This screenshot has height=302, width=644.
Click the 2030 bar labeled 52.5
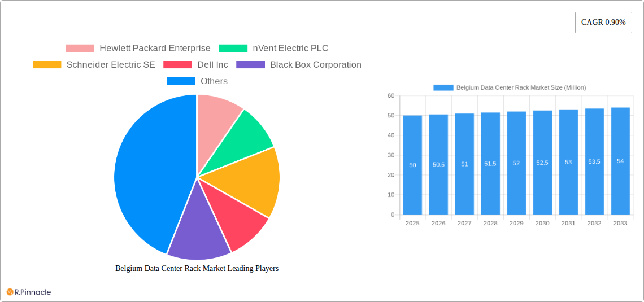[x=542, y=163]
